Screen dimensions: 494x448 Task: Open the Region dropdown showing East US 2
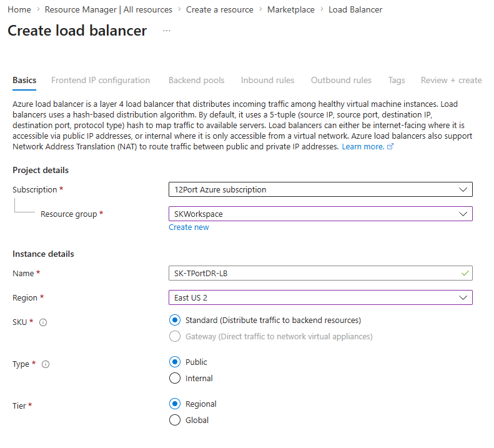click(320, 297)
